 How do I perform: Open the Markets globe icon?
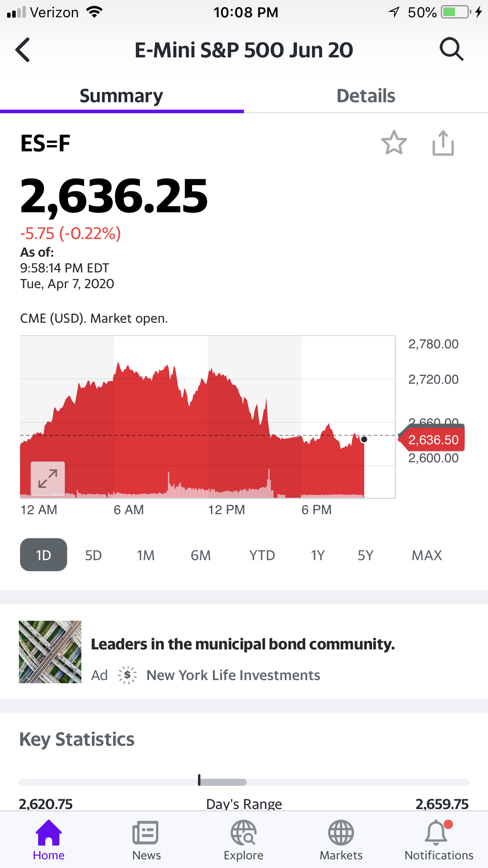point(341,839)
